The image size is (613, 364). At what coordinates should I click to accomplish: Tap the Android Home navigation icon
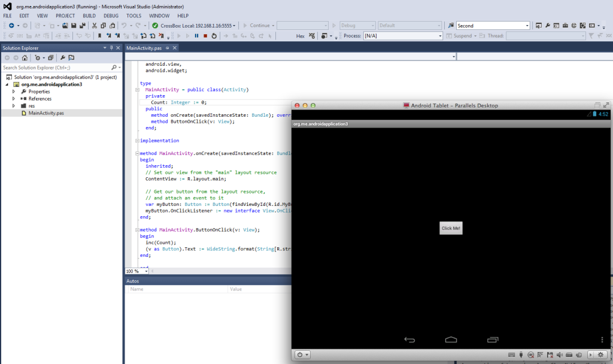pos(451,340)
